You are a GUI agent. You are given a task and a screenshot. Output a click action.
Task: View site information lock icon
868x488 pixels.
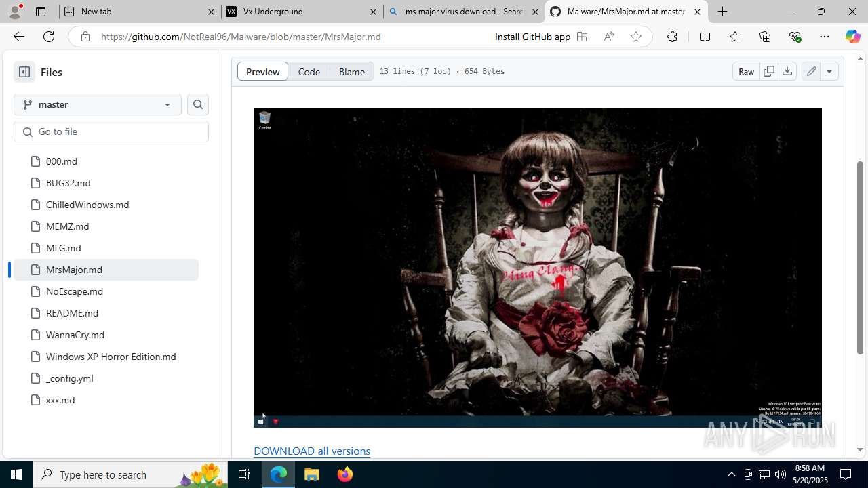(85, 37)
